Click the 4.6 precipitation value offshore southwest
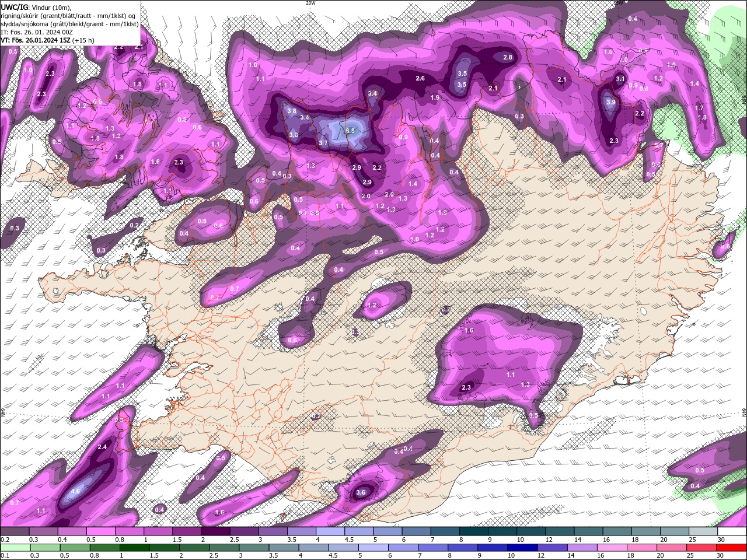 coord(75,491)
